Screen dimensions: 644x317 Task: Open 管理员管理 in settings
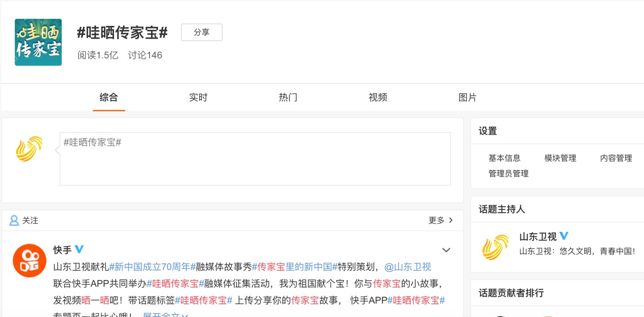coord(509,173)
